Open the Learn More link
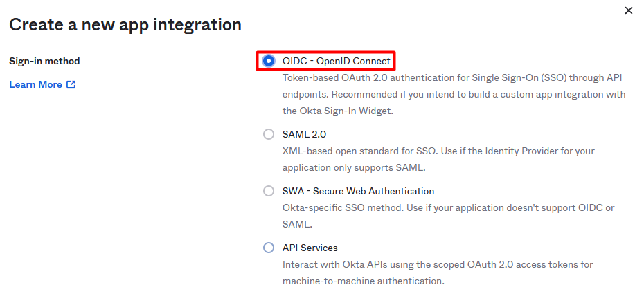The image size is (644, 305). pyautogui.click(x=36, y=85)
